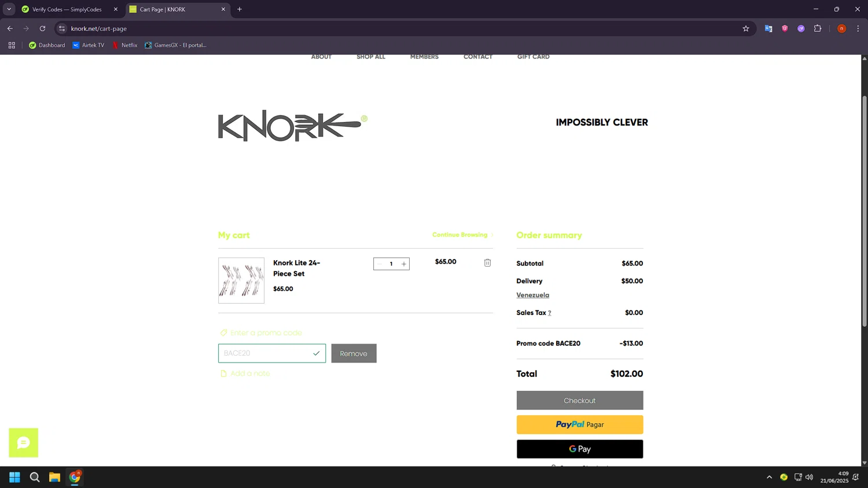The image size is (868, 488).
Task: Click the taskbar clock and date
Action: point(834,477)
